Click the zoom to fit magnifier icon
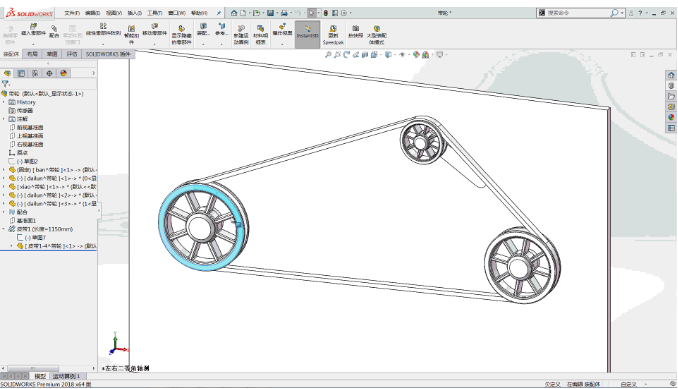 coord(328,54)
